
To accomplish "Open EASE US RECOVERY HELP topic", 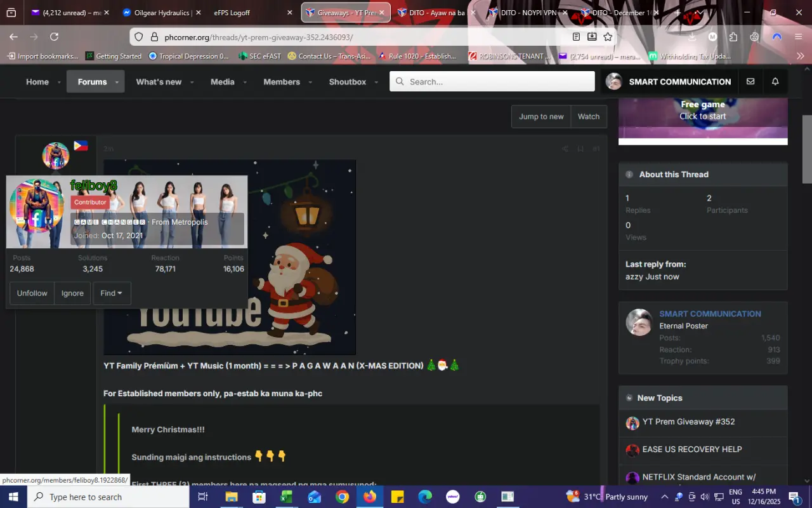I will tap(692, 449).
